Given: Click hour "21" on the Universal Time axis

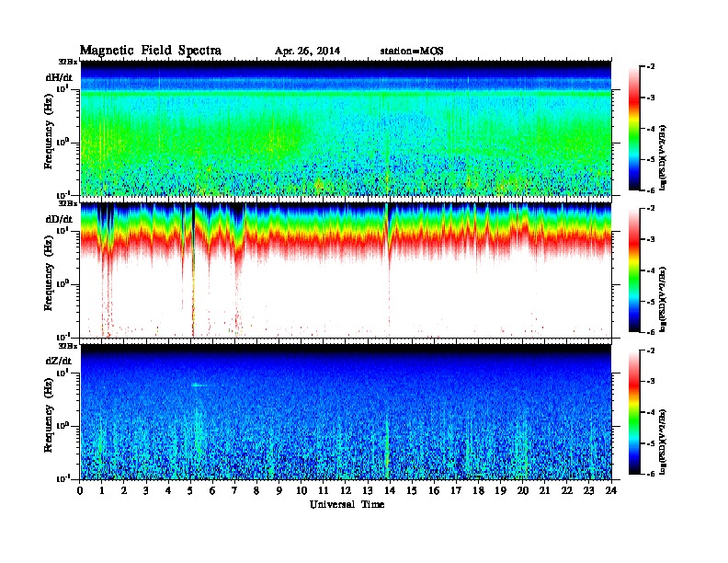Looking at the screenshot, I should tap(544, 490).
